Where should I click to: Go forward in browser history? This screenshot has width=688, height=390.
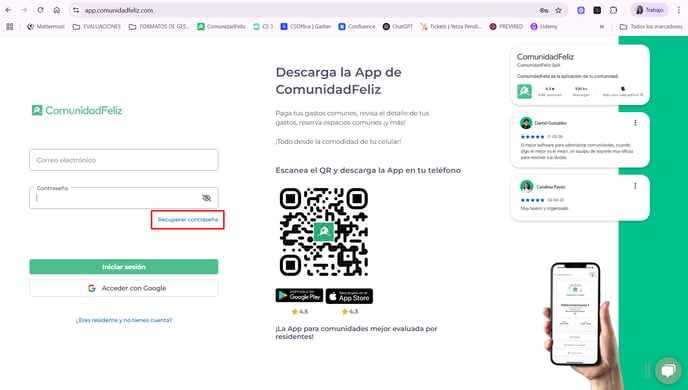24,10
